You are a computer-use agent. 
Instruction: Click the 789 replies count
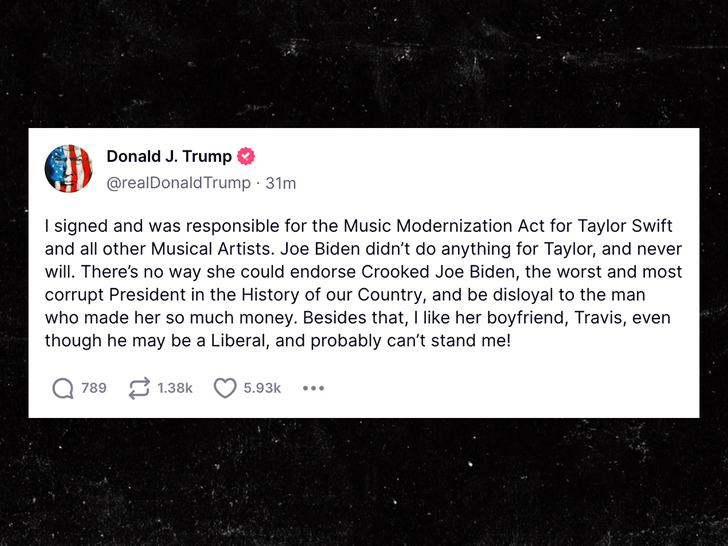coord(93,388)
